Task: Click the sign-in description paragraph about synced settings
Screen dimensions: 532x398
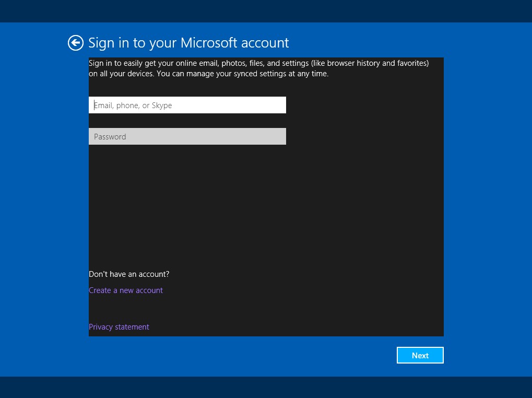Action: click(259, 68)
